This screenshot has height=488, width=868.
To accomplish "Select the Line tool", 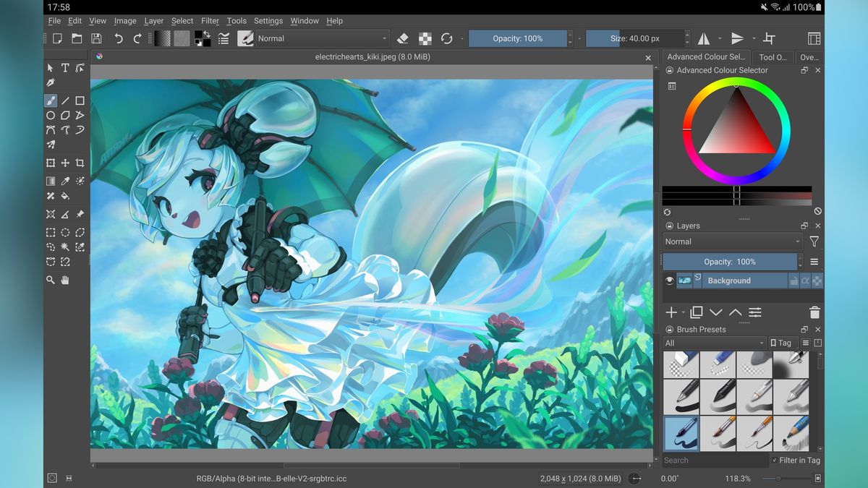I will (x=65, y=100).
